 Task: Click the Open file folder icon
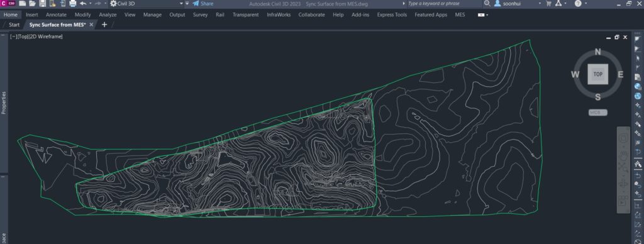tap(33, 3)
